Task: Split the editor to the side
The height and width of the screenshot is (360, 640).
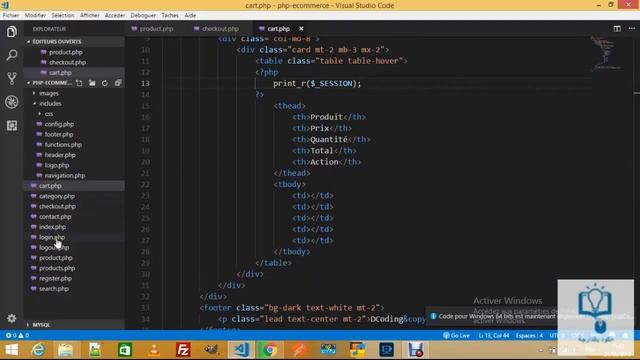Action: [617, 29]
